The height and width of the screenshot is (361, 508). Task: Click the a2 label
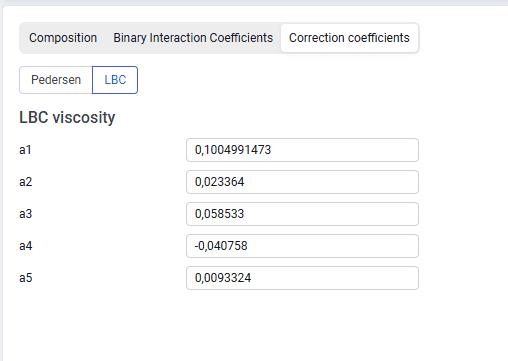coord(26,182)
